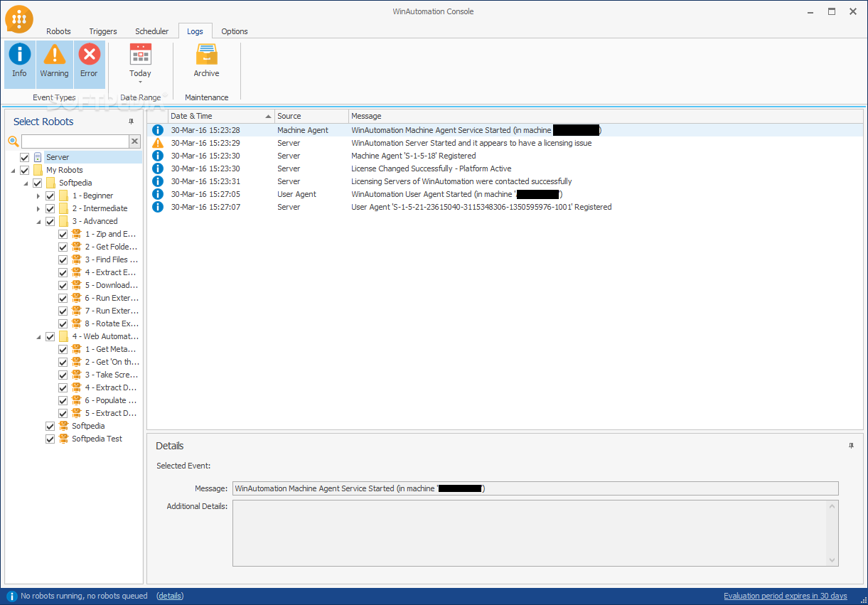Uncheck the My Robots checkbox
Viewport: 868px width, 605px height.
pos(25,170)
